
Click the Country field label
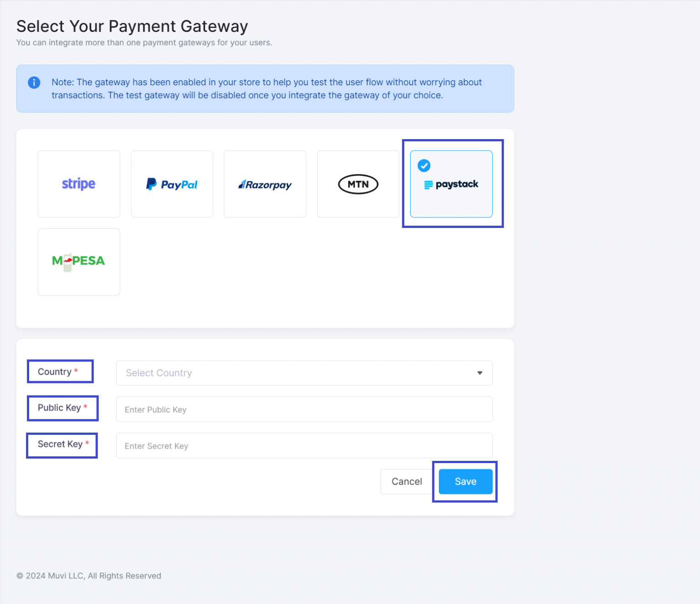pyautogui.click(x=55, y=372)
